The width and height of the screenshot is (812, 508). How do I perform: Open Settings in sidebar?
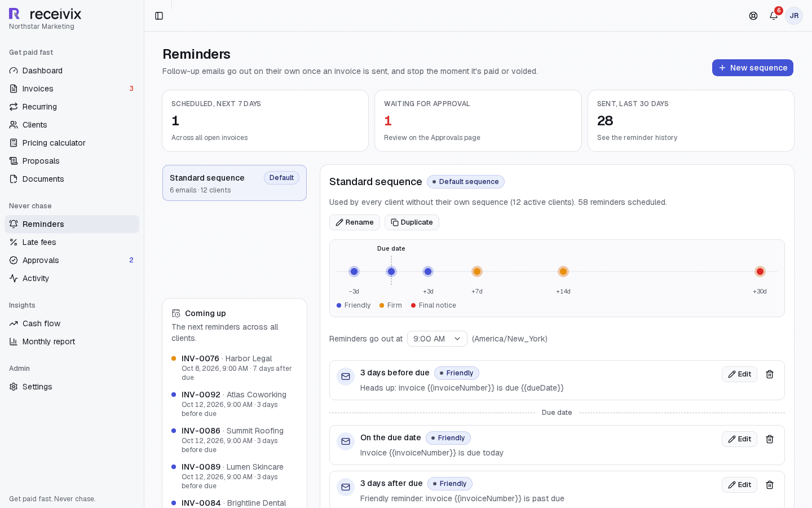pyautogui.click(x=72, y=387)
